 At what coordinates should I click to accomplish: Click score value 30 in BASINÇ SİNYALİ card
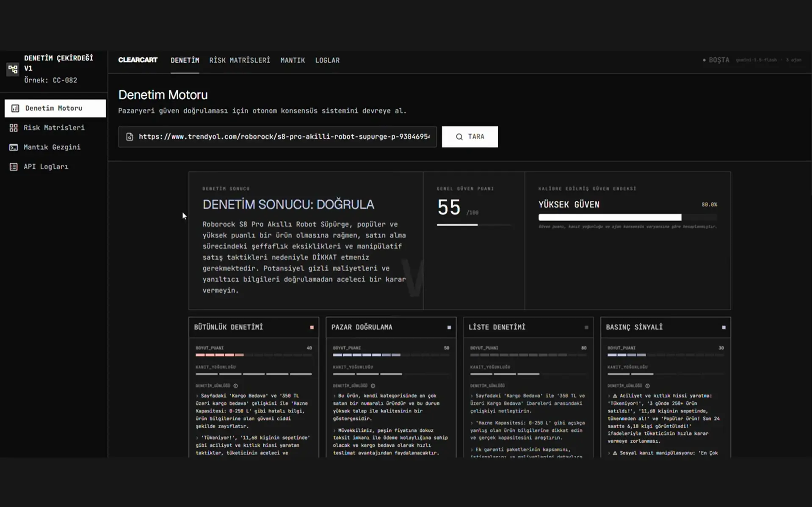click(721, 348)
